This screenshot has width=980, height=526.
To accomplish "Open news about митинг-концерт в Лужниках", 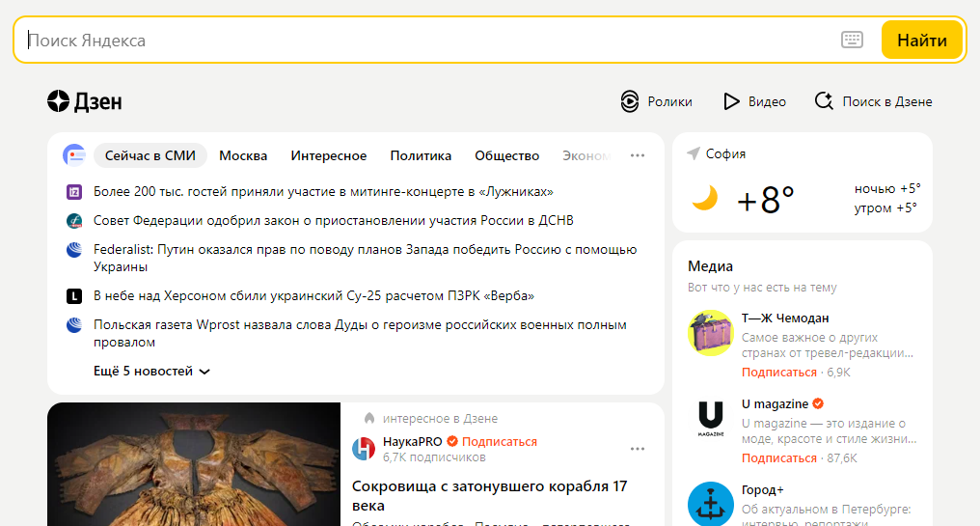I will [x=323, y=191].
